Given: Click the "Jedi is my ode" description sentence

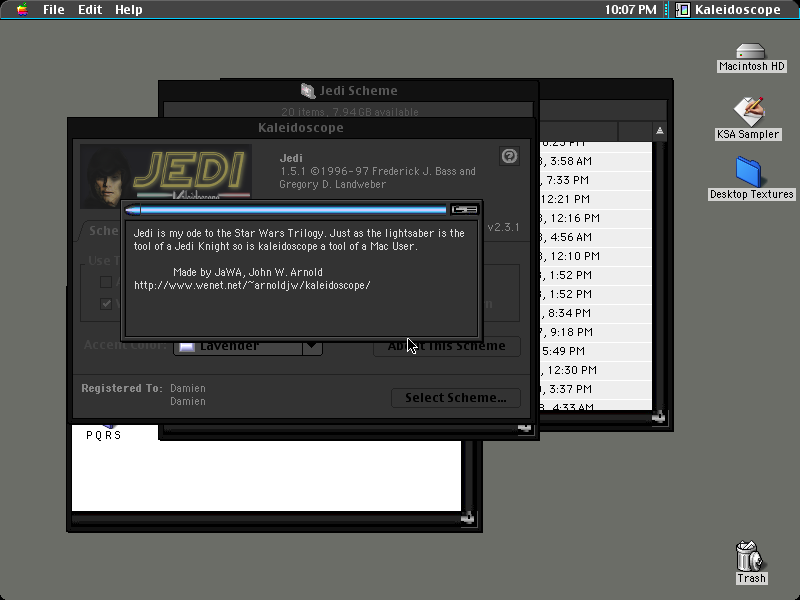Looking at the screenshot, I should coord(299,240).
